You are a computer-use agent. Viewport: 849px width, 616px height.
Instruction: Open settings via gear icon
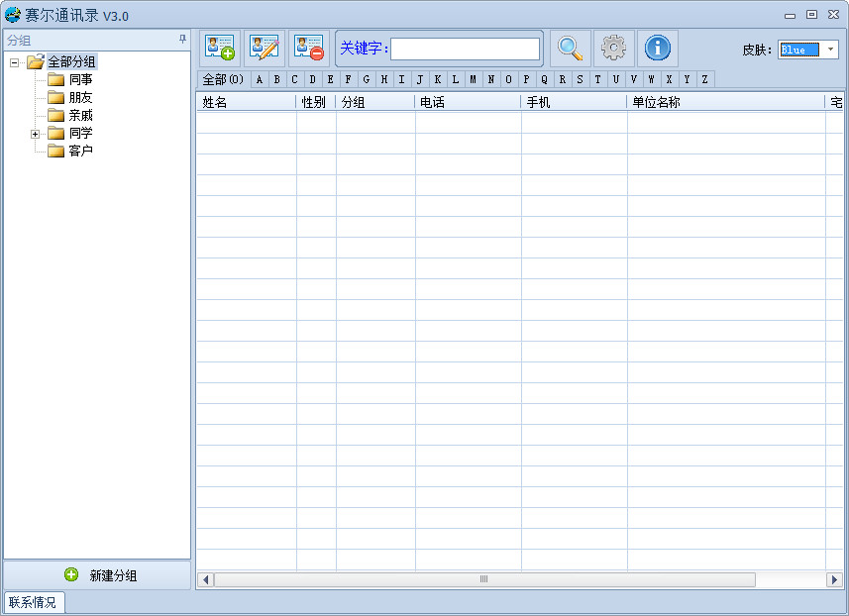[614, 49]
